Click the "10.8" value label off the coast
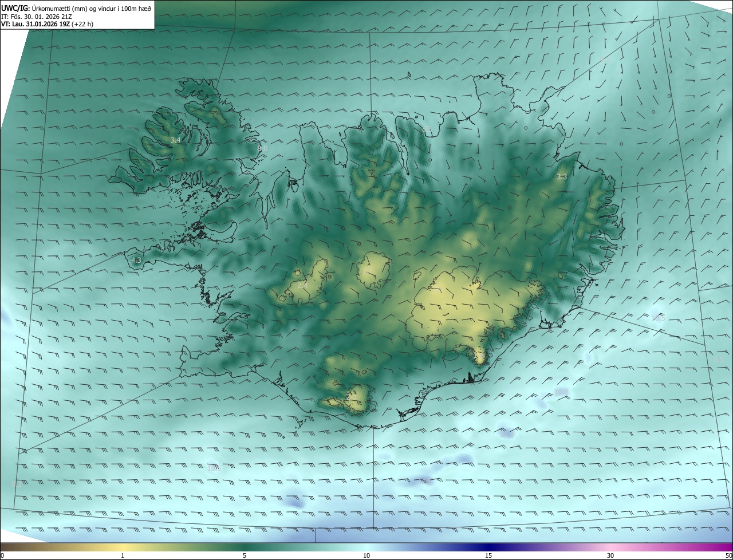The image size is (733, 560). tap(561, 392)
